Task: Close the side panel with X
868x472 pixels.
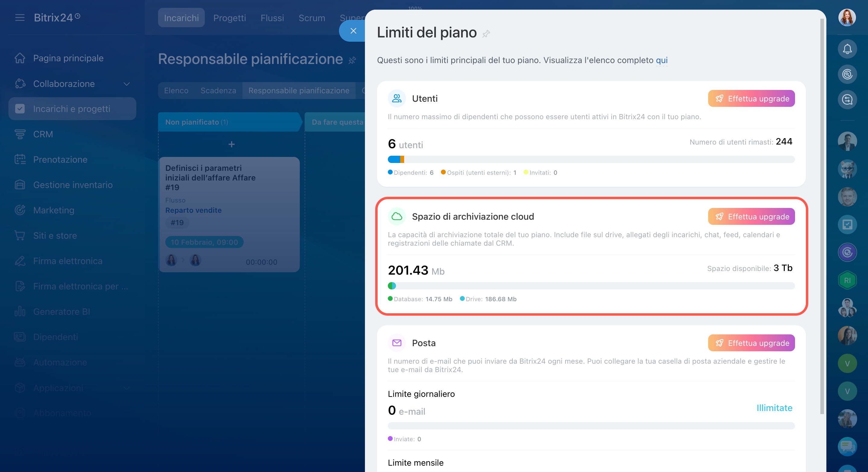Action: (x=353, y=31)
